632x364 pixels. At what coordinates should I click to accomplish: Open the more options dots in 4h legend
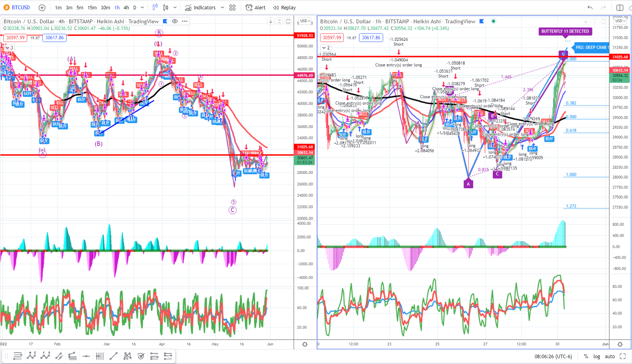point(185,21)
